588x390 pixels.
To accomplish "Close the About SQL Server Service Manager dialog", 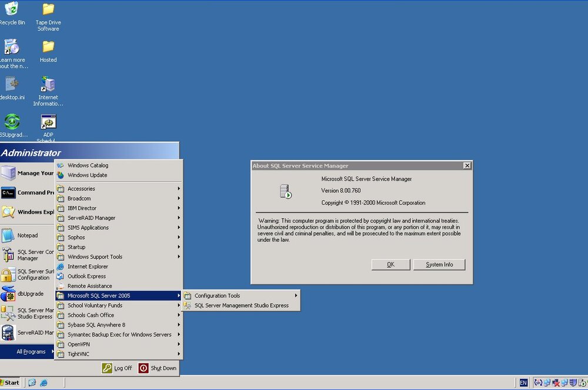I will pos(467,166).
